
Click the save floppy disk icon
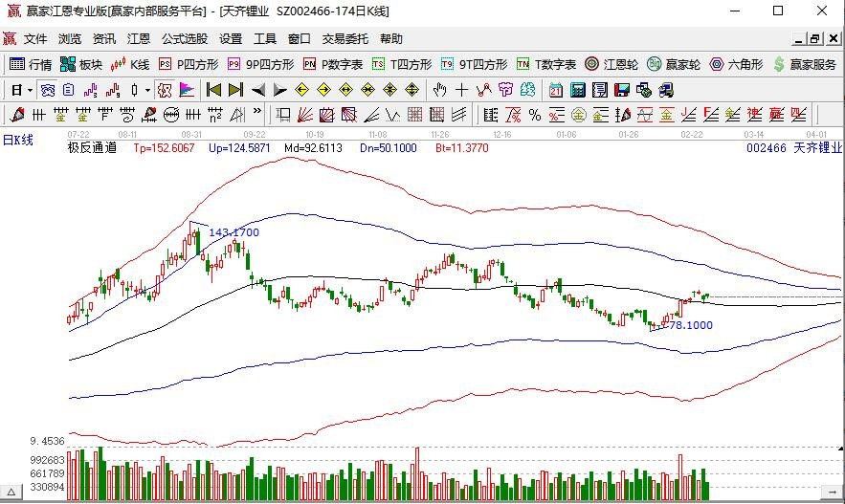click(622, 90)
